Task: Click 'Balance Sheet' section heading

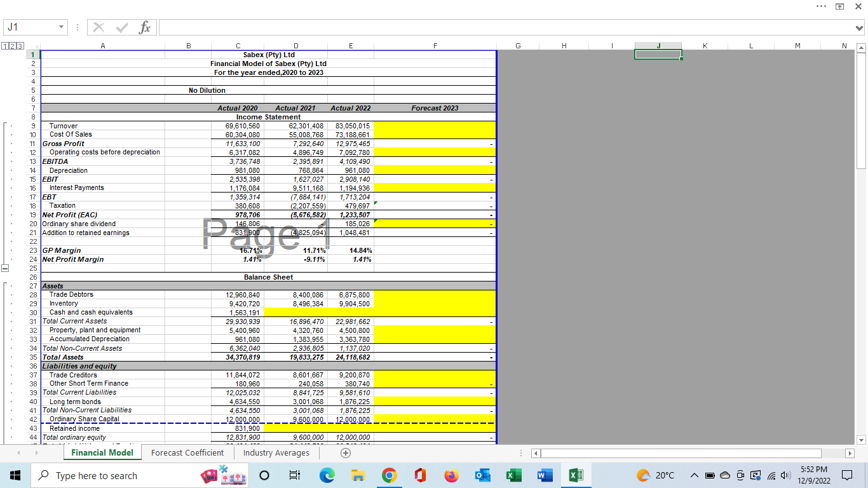Action: click(x=268, y=277)
